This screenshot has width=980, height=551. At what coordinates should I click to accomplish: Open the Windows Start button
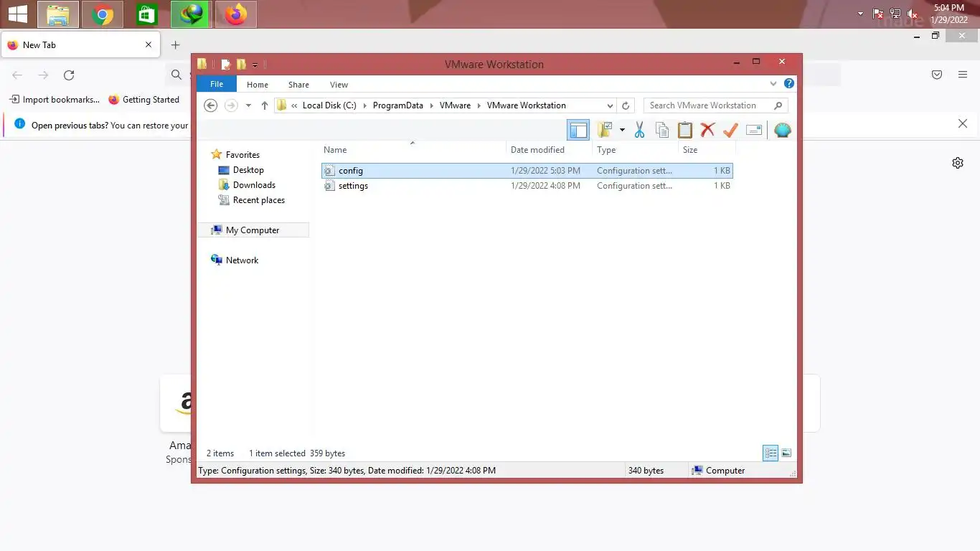tap(18, 14)
